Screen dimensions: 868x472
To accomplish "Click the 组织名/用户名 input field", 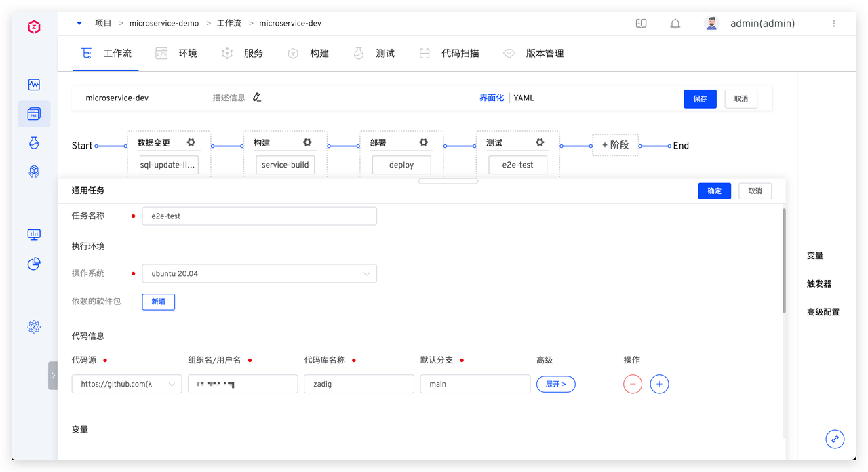I will (243, 384).
